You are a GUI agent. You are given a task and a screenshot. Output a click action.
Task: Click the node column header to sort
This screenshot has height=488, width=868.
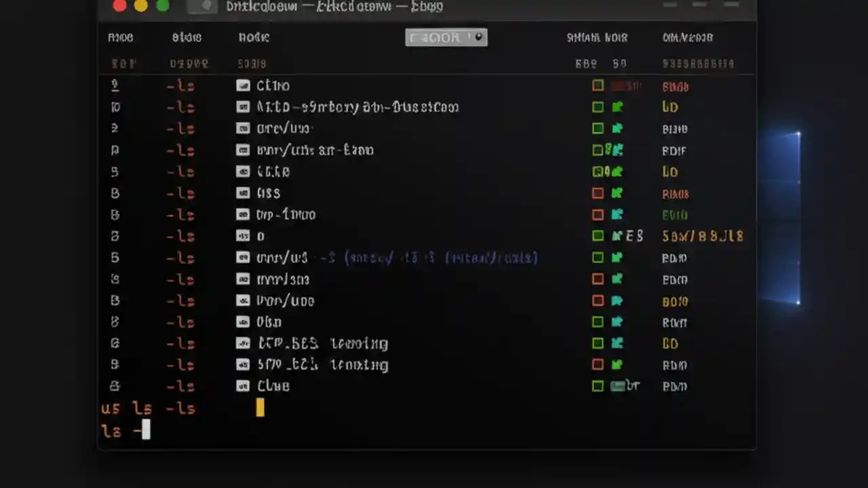coord(254,37)
